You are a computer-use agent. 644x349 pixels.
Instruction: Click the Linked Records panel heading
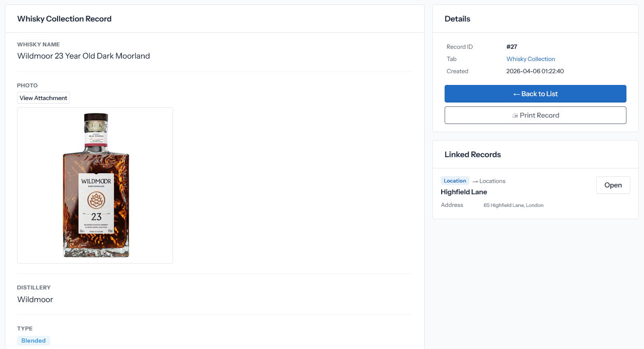point(472,155)
